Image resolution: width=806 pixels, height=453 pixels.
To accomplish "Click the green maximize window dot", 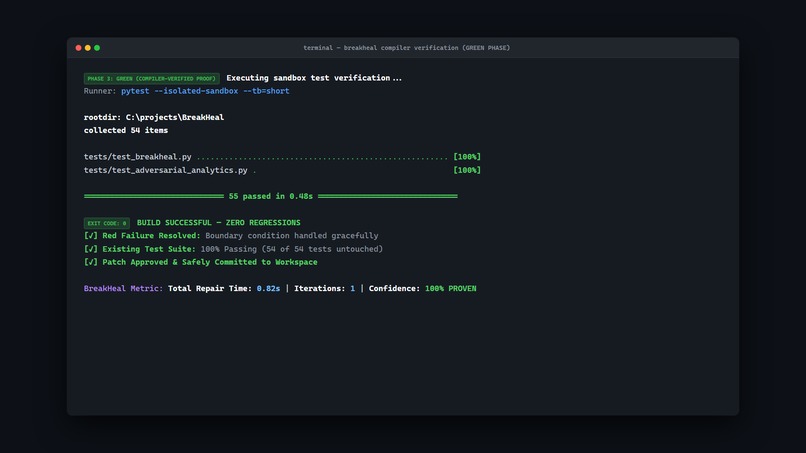I will pyautogui.click(x=97, y=48).
